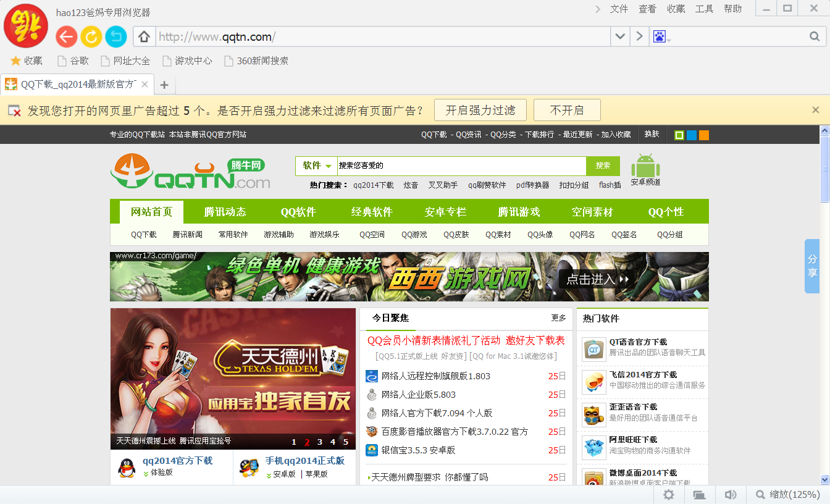This screenshot has height=504, width=830.
Task: Open the QQ皮肤 sub-navigation link
Action: pos(456,235)
